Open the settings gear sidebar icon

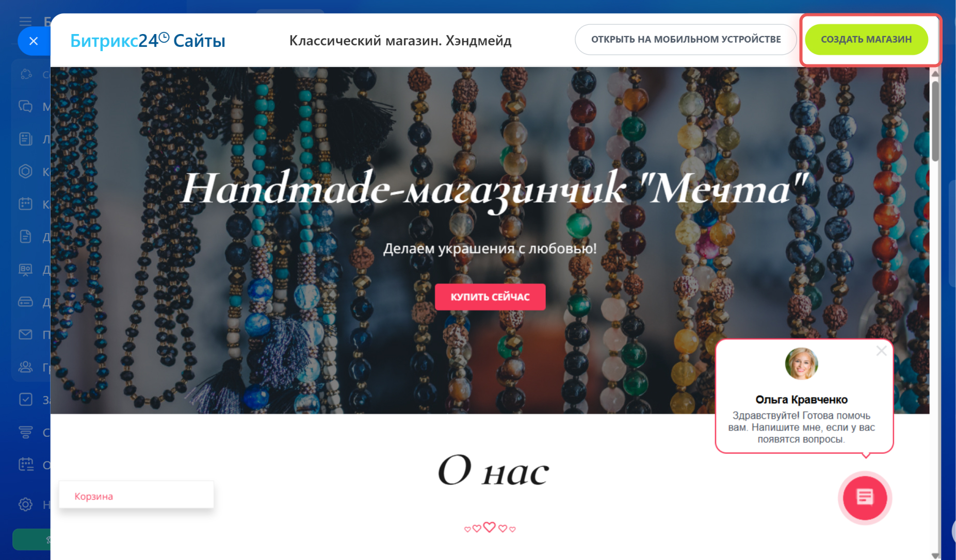pos(25,504)
